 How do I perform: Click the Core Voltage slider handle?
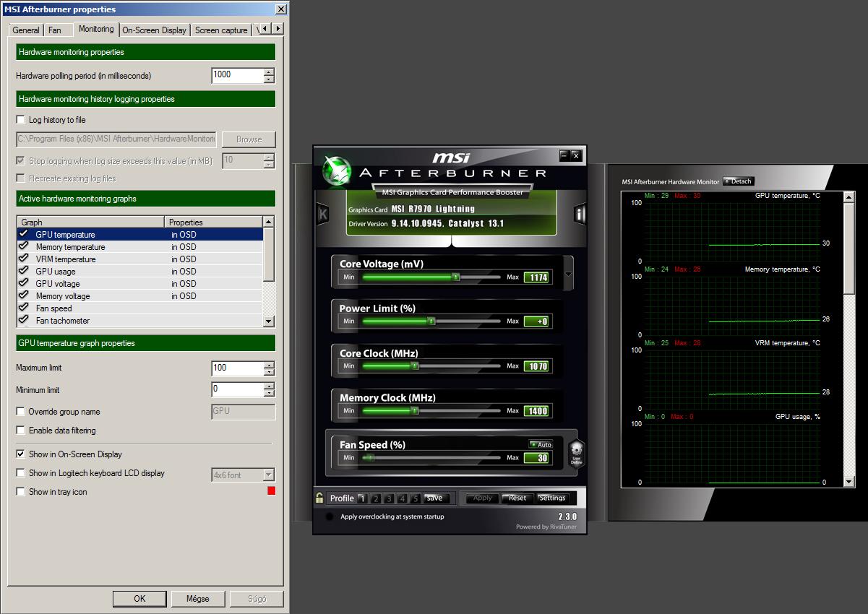455,277
